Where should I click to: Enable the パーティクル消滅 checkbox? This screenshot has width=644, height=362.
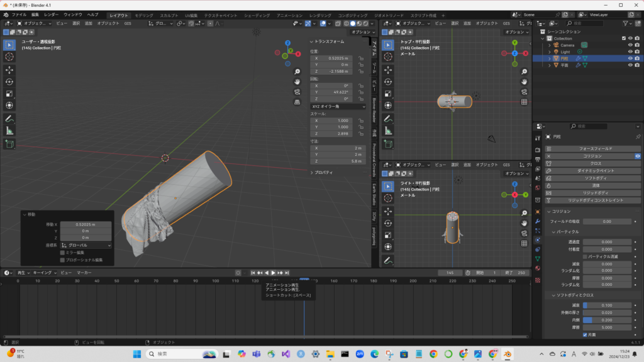585,256
